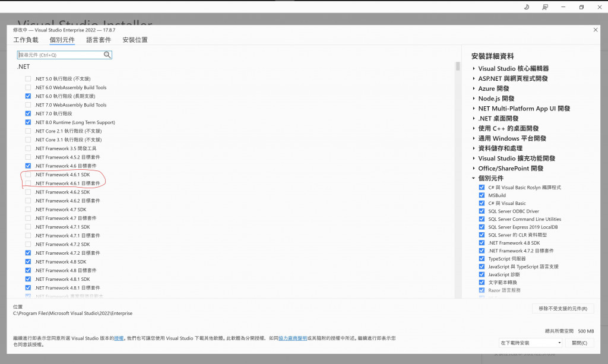This screenshot has width=608, height=364.
Task: Uncheck .NET Framework 4.7.2 目標套件 in component list
Action: tap(28, 253)
